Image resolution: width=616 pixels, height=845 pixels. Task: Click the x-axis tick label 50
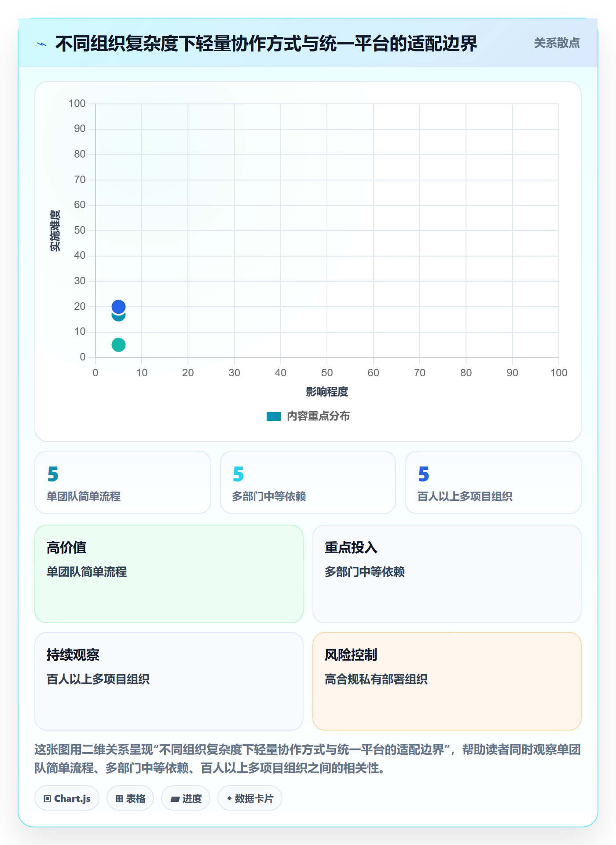(x=327, y=373)
